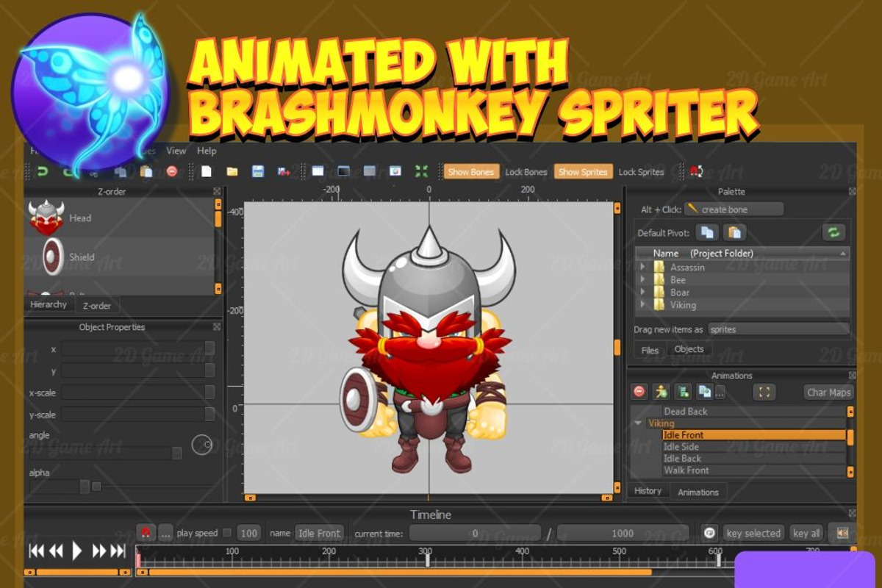
Task: Open the View menu
Action: [176, 151]
